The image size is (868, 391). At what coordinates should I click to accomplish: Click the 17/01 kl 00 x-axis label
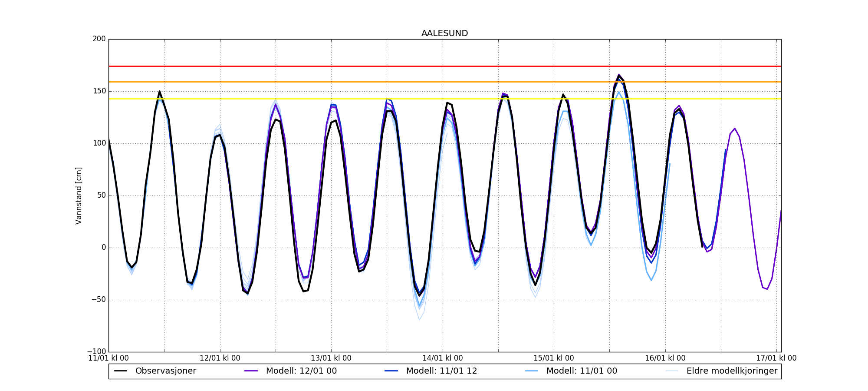(x=776, y=358)
